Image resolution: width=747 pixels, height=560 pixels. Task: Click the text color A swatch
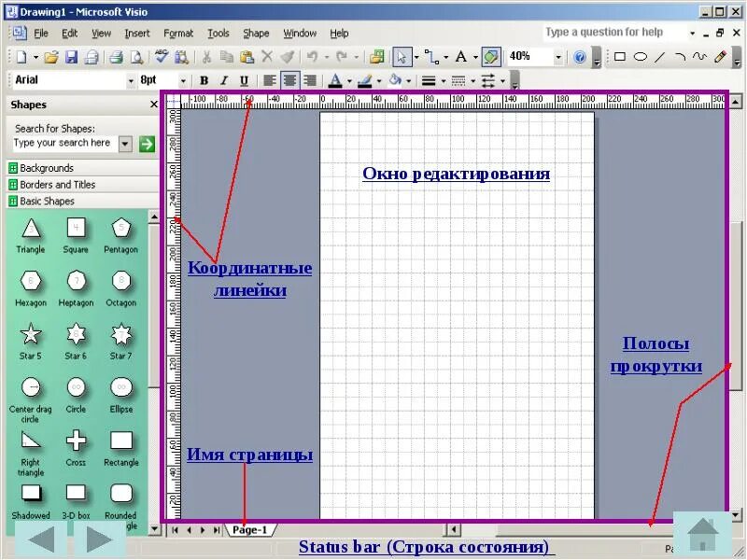pos(335,81)
